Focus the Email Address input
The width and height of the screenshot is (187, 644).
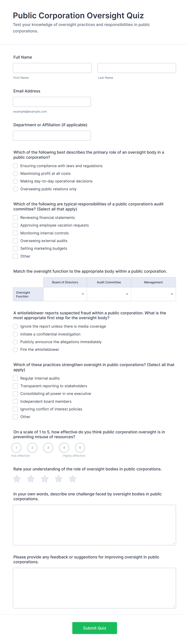coord(52,102)
